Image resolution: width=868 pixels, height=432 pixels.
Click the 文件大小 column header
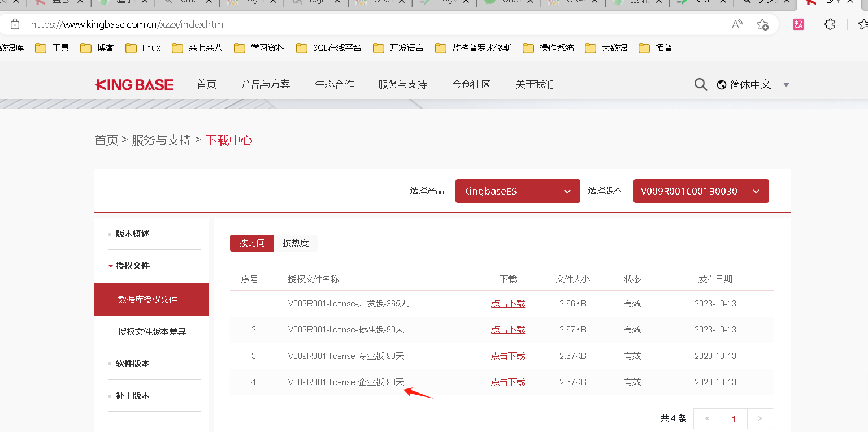[x=573, y=279]
